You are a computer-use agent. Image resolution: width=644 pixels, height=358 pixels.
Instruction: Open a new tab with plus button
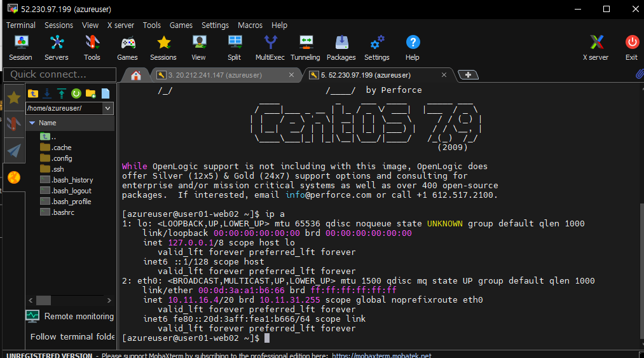click(x=468, y=75)
